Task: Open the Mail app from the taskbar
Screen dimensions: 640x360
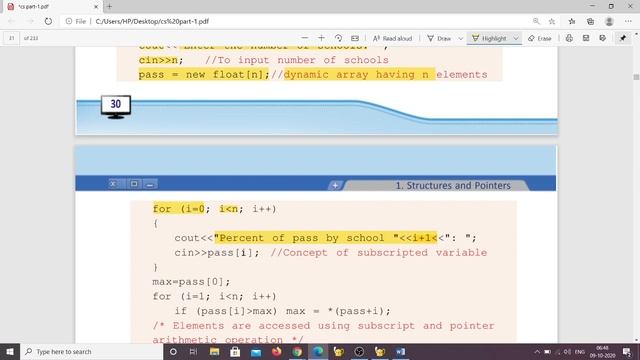Action: 256,351
